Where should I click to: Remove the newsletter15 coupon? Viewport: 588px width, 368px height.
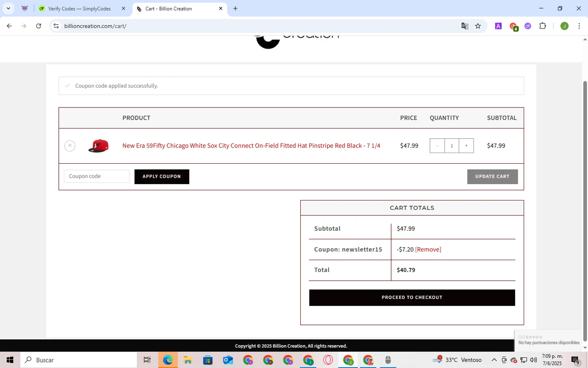(x=428, y=250)
